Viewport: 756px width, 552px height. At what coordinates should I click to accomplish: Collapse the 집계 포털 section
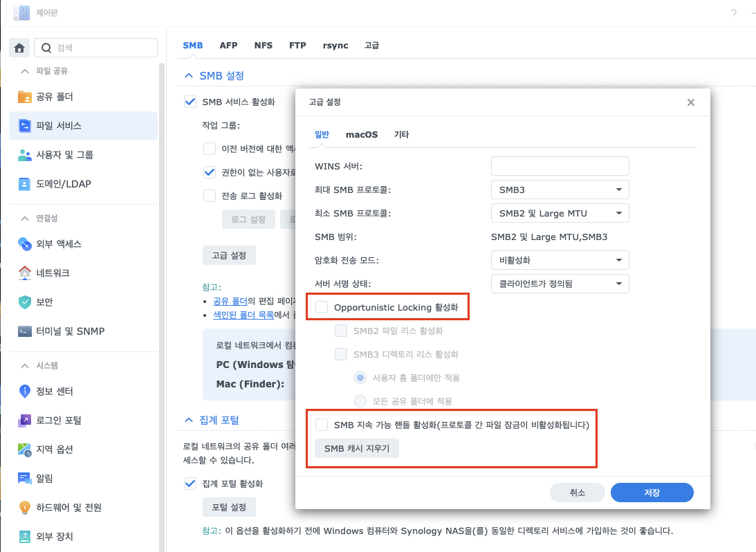189,420
